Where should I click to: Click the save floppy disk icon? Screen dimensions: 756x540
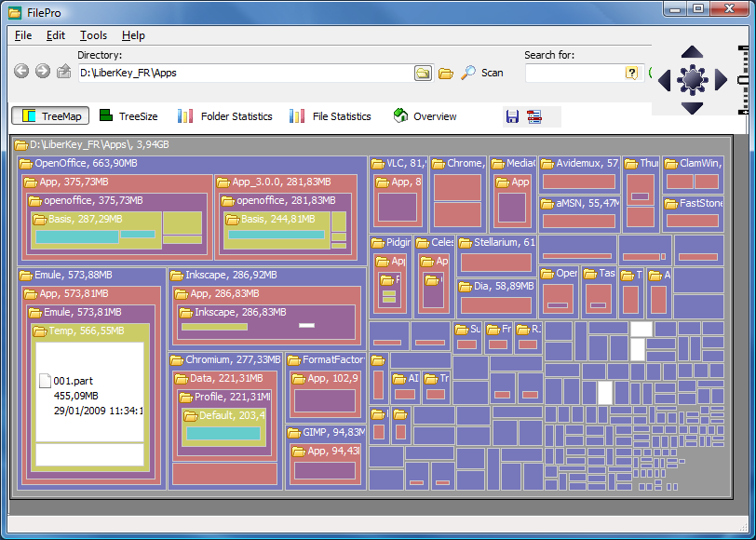point(512,116)
